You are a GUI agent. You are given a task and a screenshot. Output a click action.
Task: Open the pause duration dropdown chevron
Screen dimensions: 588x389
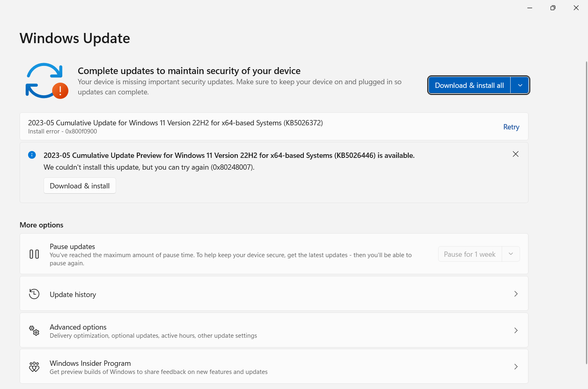511,254
